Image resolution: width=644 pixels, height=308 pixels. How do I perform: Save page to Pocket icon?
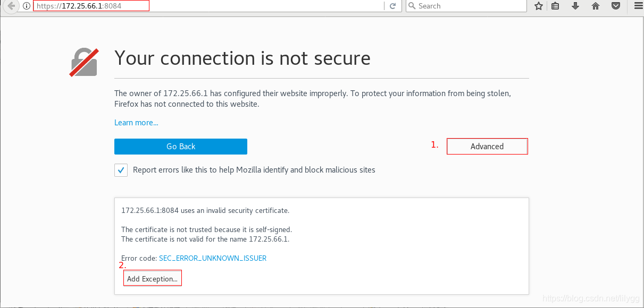(x=616, y=6)
